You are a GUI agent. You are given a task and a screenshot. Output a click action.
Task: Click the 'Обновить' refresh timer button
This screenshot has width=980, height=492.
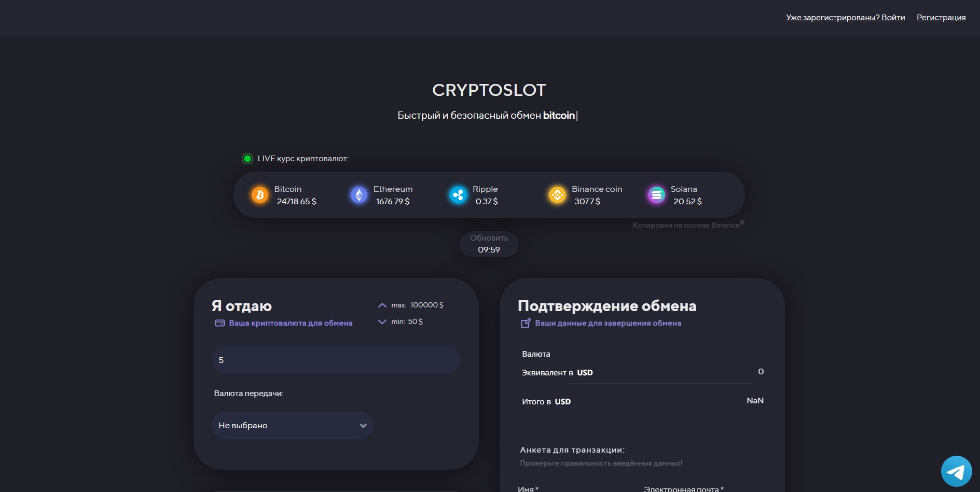(489, 244)
